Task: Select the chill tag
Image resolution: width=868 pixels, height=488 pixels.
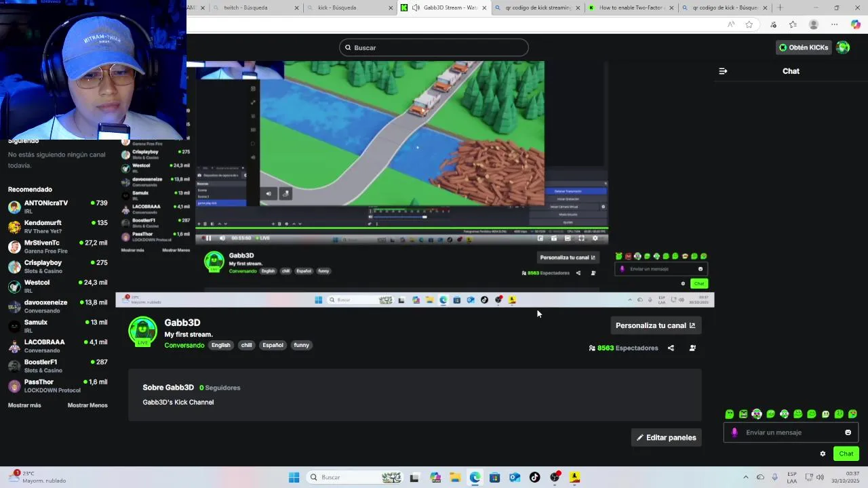Action: [247, 346]
